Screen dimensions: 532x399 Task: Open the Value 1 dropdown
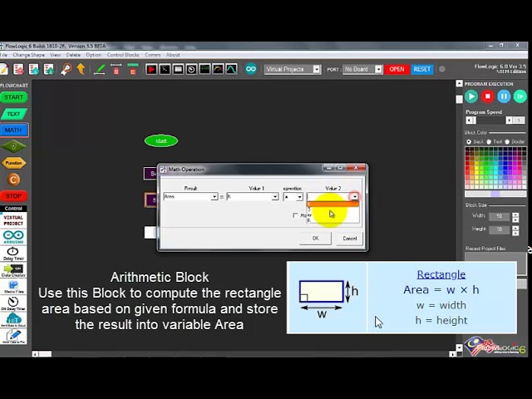[275, 197]
